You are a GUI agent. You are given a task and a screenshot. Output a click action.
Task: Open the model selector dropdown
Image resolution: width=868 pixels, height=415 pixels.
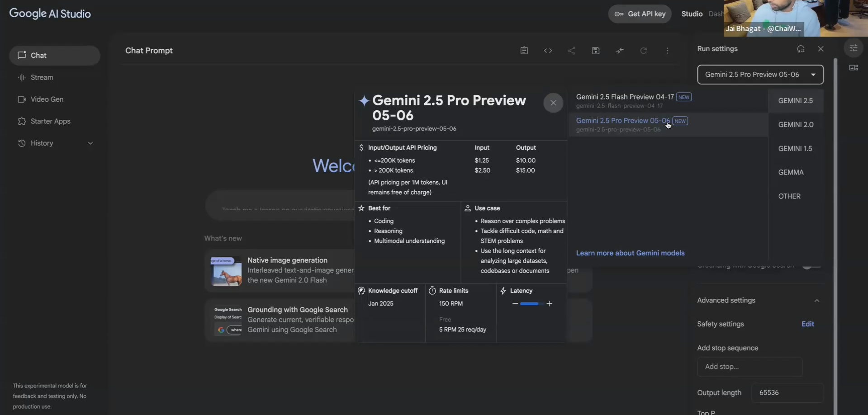point(760,75)
